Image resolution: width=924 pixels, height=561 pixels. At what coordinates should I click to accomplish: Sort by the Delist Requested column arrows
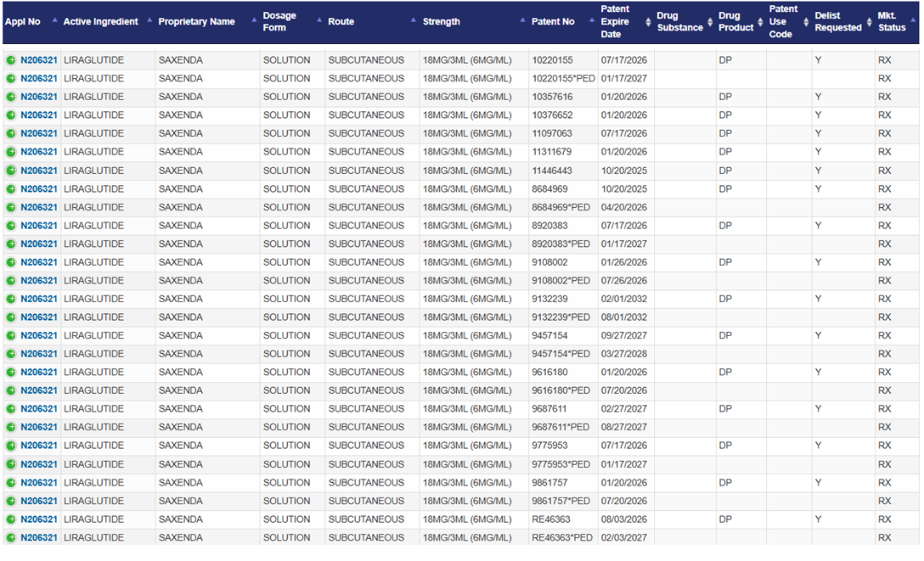coord(869,22)
